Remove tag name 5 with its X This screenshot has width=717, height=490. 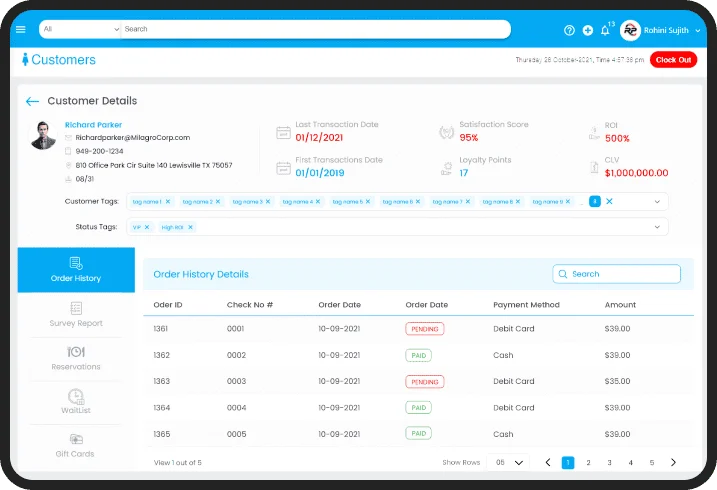368,202
